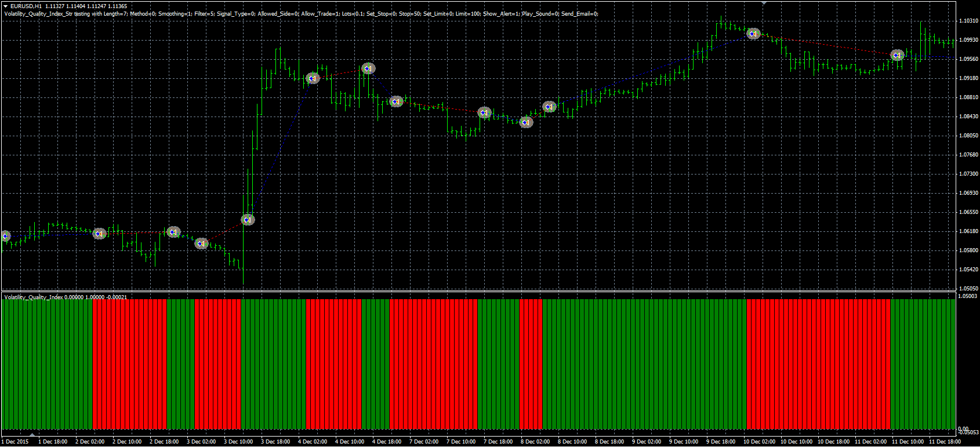Click price label 1.09180 on scale

[x=969, y=78]
